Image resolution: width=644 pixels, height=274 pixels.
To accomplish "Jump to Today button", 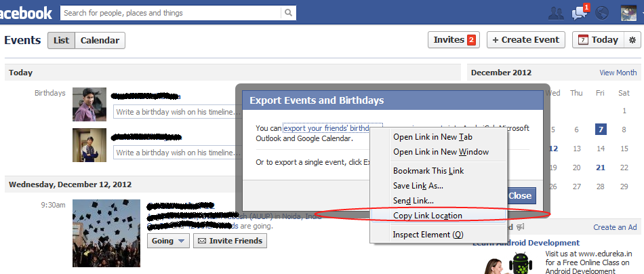I will (599, 40).
